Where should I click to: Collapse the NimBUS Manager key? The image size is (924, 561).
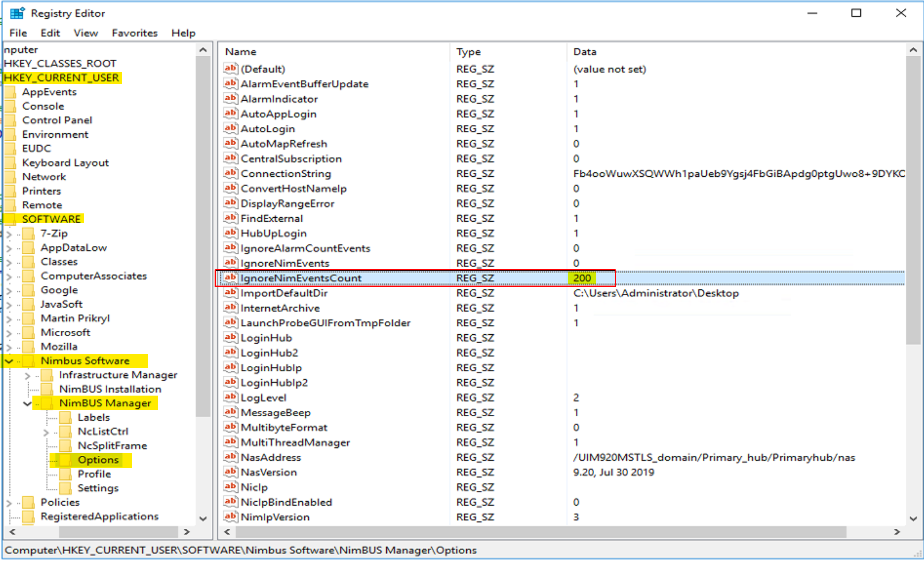27,403
